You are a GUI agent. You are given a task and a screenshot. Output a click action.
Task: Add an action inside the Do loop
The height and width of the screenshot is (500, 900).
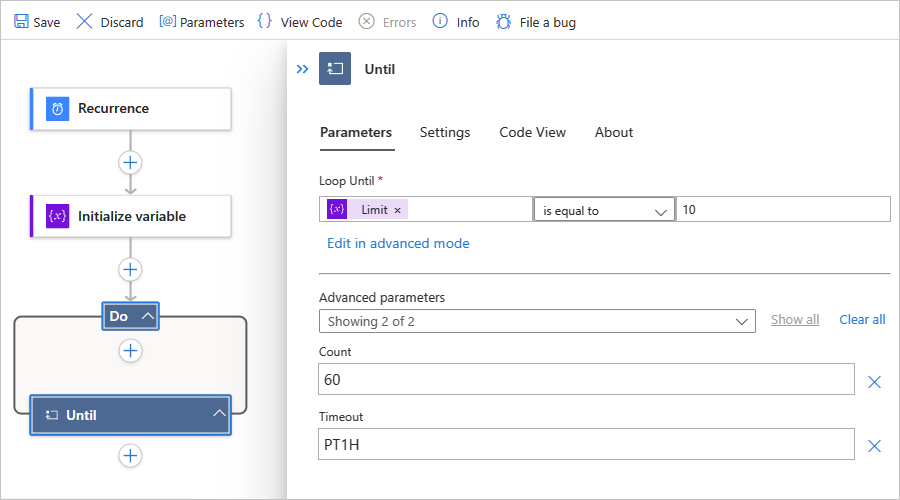coord(130,351)
